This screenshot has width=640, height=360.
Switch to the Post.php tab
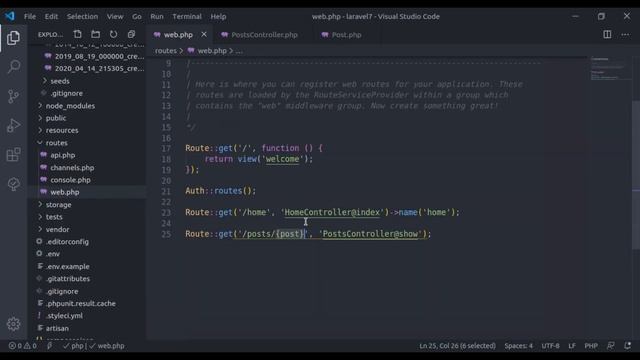click(346, 35)
